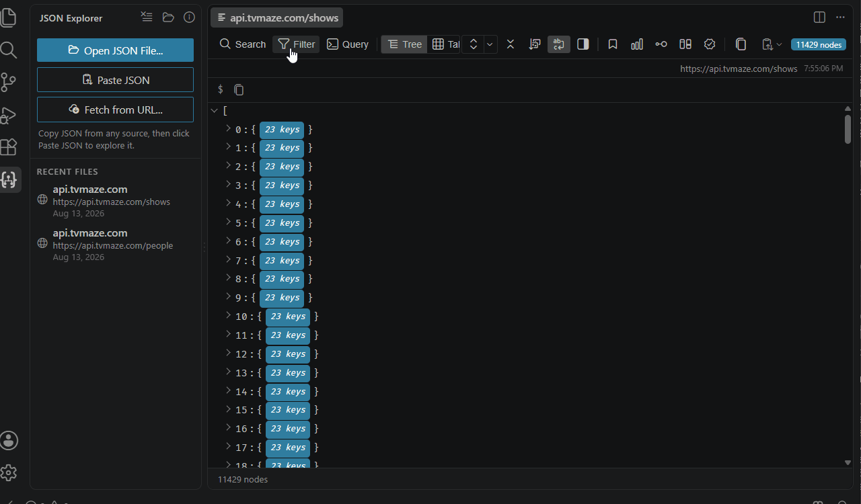
Task: Click the Fetch from URL... button
Action: point(115,110)
